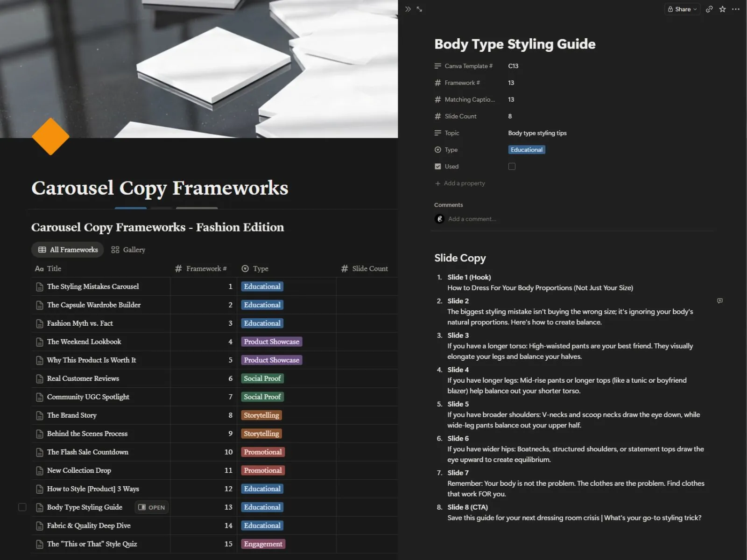
Task: Click the hash icon of the Framework # property
Action: 437,83
